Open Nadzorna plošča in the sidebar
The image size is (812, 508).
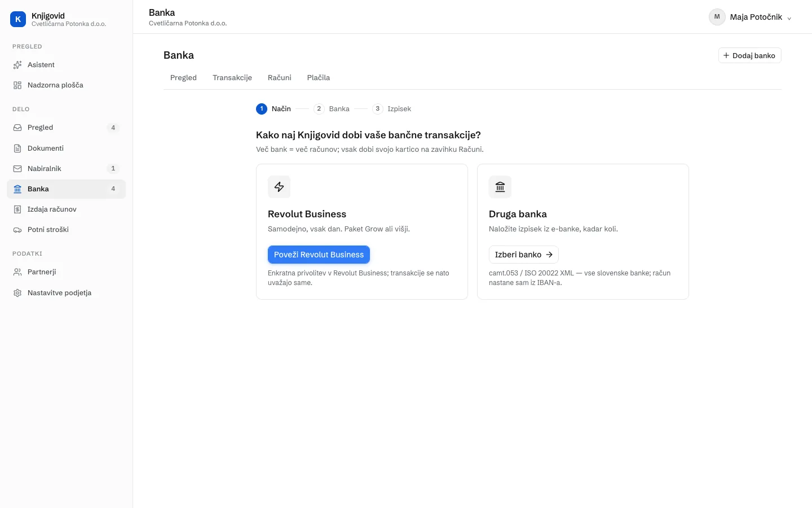coord(66,85)
